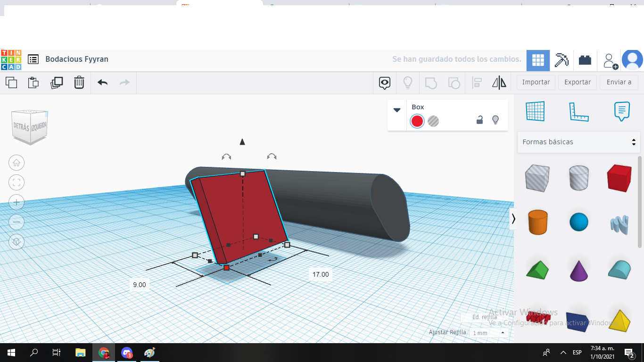This screenshot has width=644, height=362.
Task: Click the red corner handle of box
Action: coord(226,268)
